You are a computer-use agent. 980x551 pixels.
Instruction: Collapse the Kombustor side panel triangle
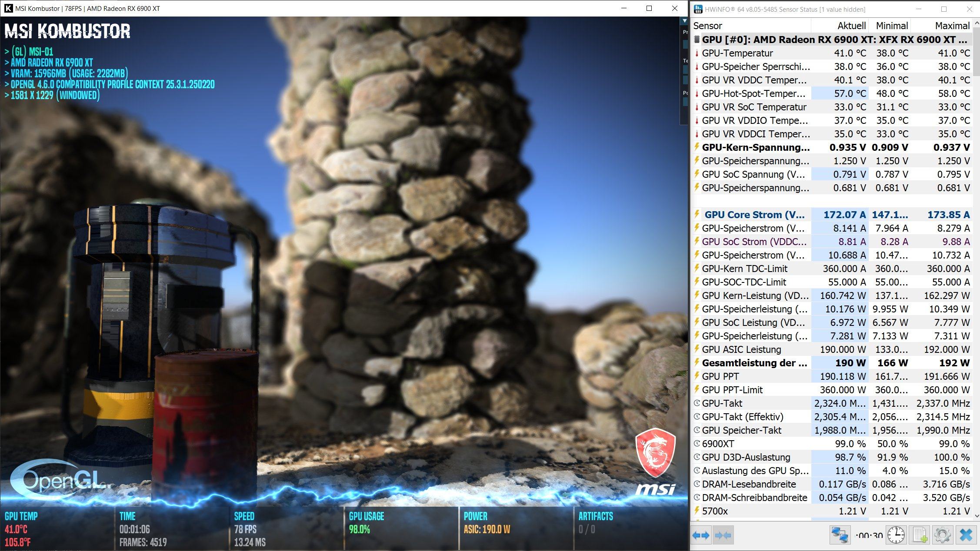(684, 21)
